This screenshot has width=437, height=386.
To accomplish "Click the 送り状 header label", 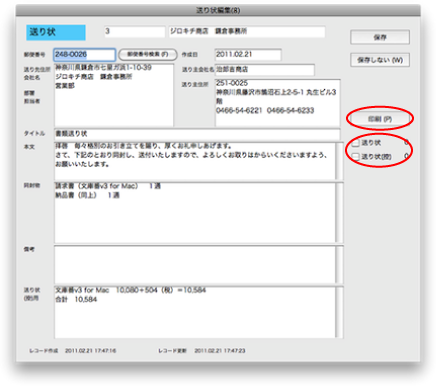I will (x=56, y=33).
